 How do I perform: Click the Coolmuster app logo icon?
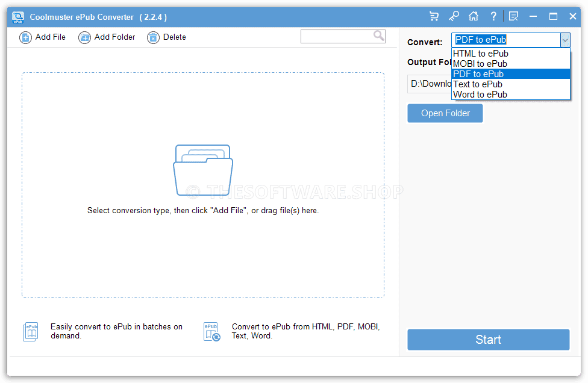(x=18, y=17)
